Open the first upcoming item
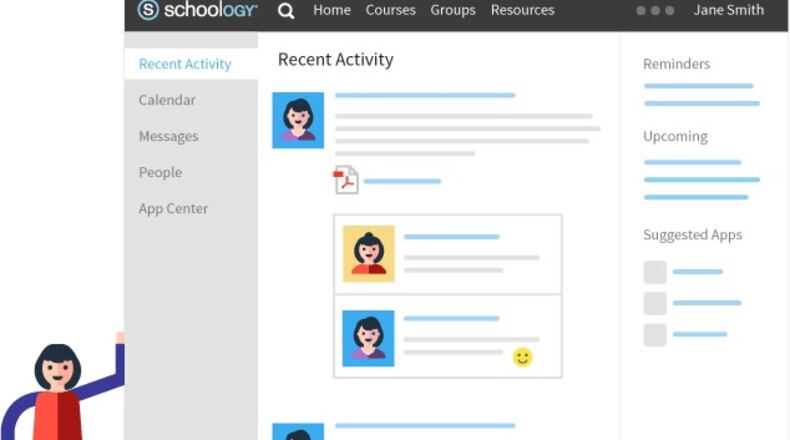Image resolution: width=790 pixels, height=440 pixels. pyautogui.click(x=692, y=162)
